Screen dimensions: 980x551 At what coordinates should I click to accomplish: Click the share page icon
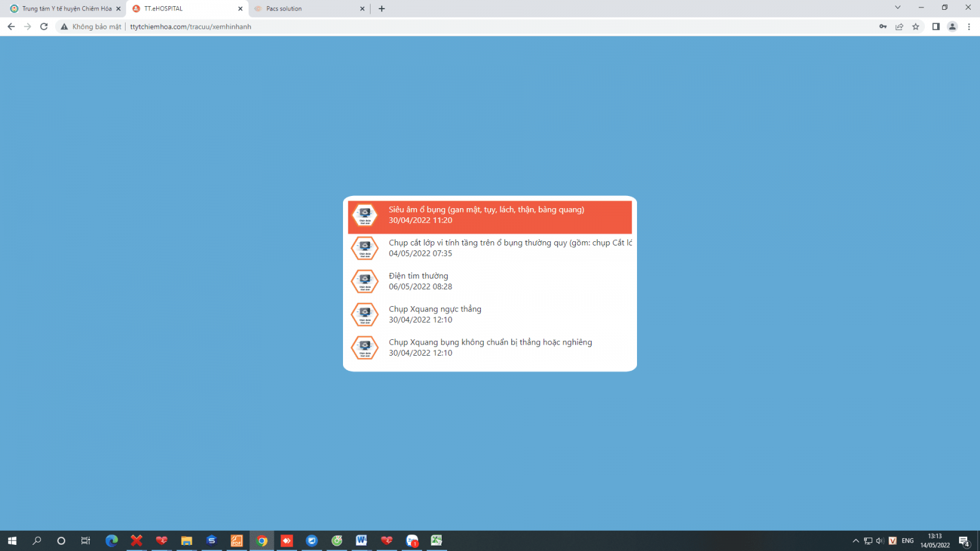click(x=899, y=27)
